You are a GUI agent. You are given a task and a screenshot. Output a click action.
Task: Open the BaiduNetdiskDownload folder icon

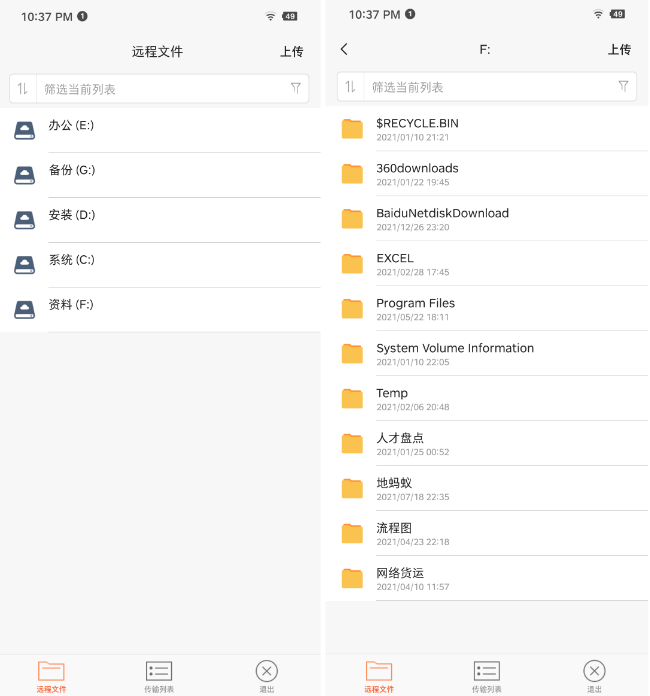(352, 219)
